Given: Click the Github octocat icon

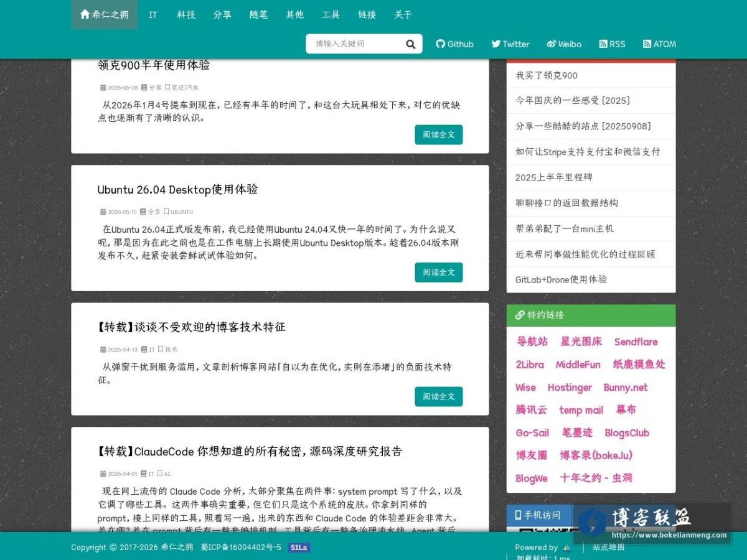Looking at the screenshot, I should pos(440,44).
